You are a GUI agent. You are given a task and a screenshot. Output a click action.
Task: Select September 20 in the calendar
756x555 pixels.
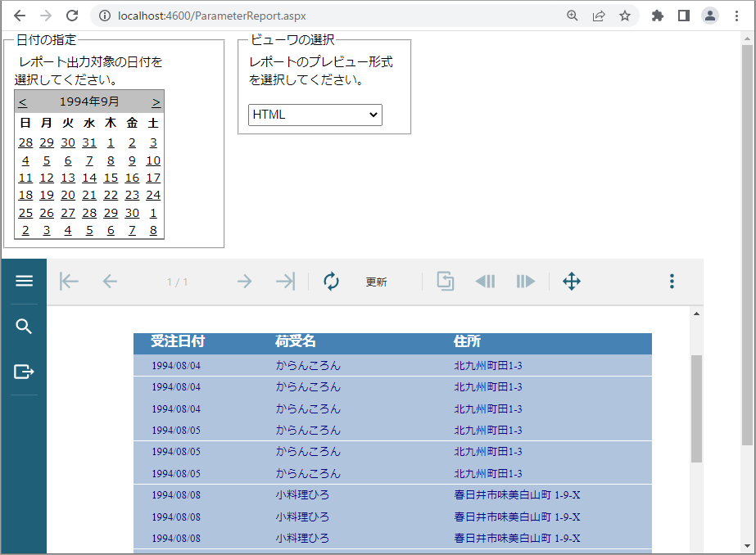(x=68, y=195)
